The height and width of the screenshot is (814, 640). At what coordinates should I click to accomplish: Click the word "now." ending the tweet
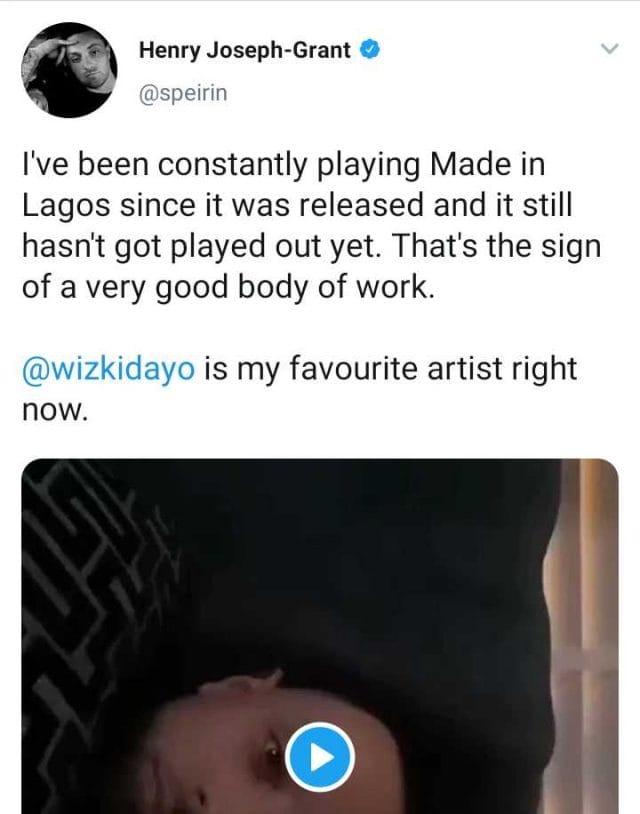tap(55, 409)
